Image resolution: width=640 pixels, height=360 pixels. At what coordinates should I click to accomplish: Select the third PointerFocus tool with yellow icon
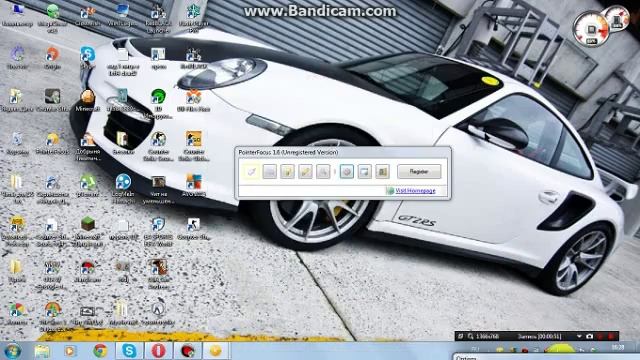point(287,172)
